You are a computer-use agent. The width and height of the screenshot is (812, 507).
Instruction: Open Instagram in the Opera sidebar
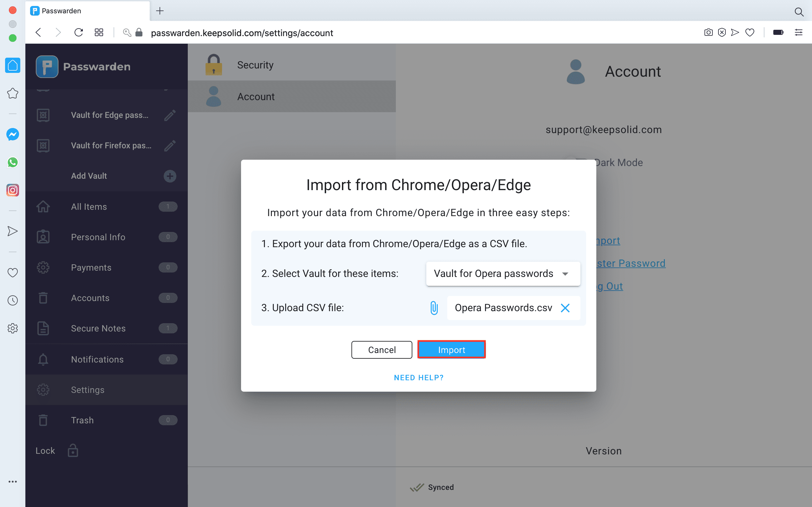[13, 190]
